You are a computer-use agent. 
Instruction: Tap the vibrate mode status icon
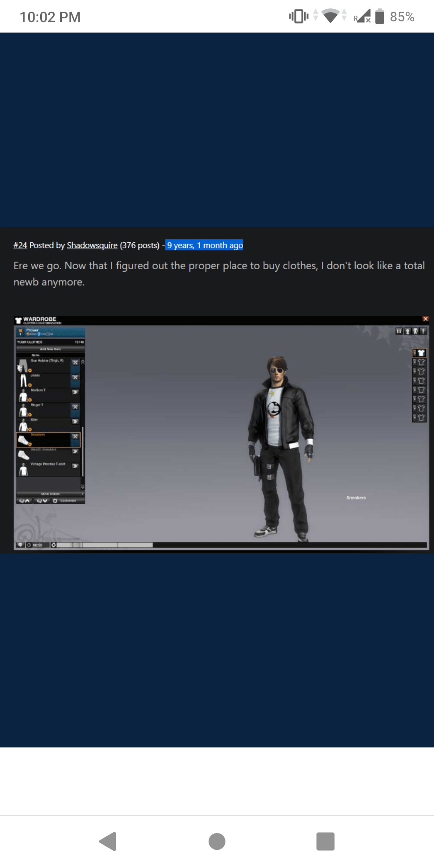(x=299, y=16)
